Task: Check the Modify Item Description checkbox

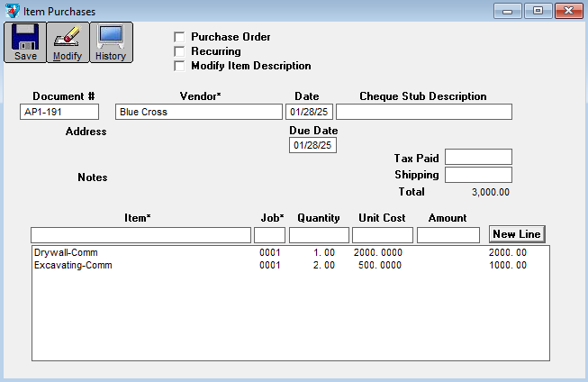Action: click(x=179, y=66)
